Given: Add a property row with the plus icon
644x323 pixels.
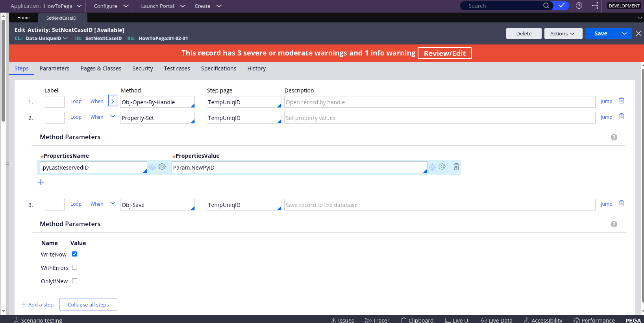Looking at the screenshot, I should (41, 182).
